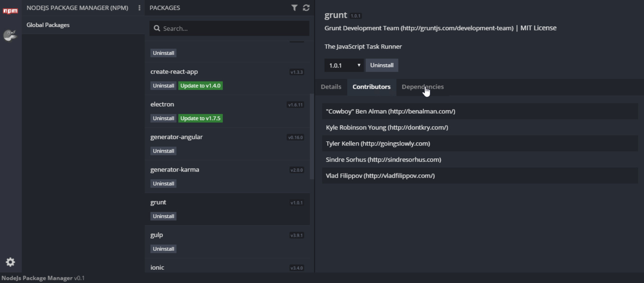Click the npm logo icon in sidebar
Viewport: 644px width, 283px height.
tap(10, 11)
